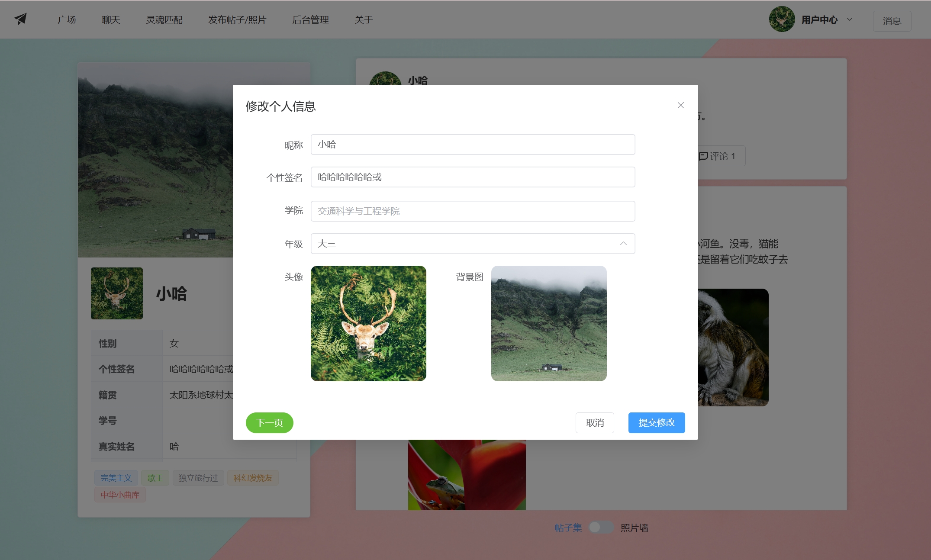Click the 照片墙 label
Screen dimensions: 931x560
click(634, 528)
